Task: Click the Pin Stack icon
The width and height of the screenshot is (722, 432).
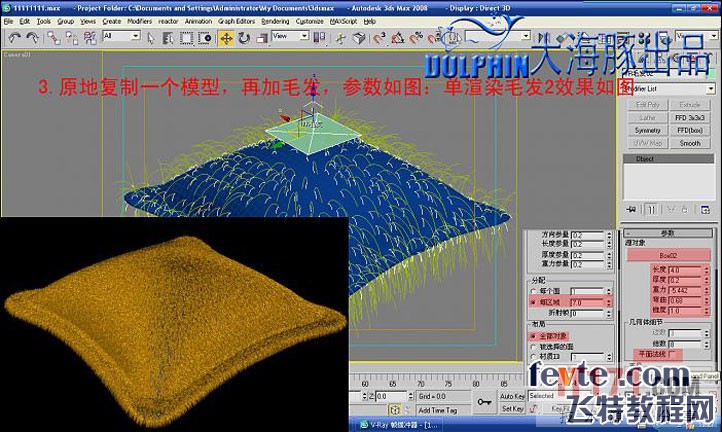Action: 631,210
